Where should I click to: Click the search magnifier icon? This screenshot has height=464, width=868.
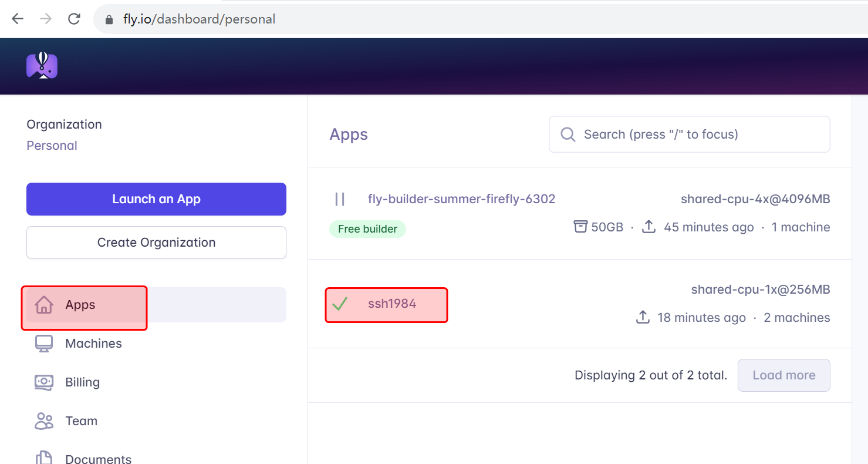568,135
